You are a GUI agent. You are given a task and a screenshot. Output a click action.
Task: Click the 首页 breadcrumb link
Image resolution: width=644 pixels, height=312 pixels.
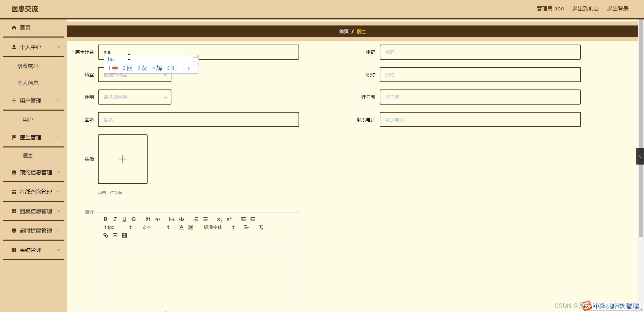[x=344, y=32]
